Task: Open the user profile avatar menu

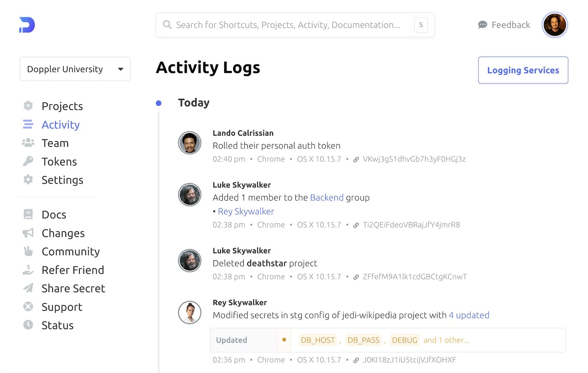Action: [555, 25]
